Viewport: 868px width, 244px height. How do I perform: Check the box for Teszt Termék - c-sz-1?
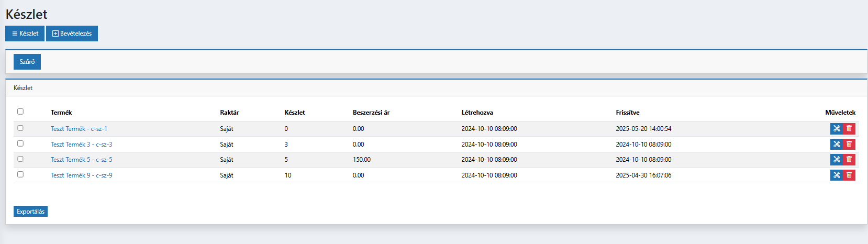click(20, 128)
